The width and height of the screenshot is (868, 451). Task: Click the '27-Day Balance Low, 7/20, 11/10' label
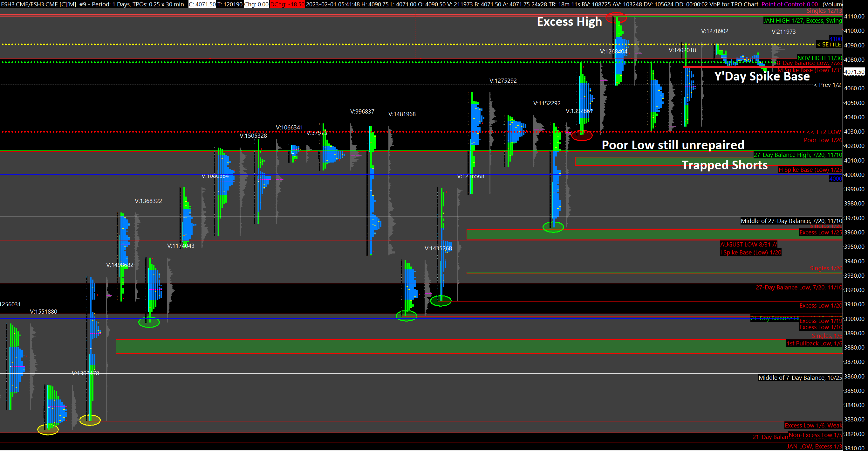click(799, 288)
